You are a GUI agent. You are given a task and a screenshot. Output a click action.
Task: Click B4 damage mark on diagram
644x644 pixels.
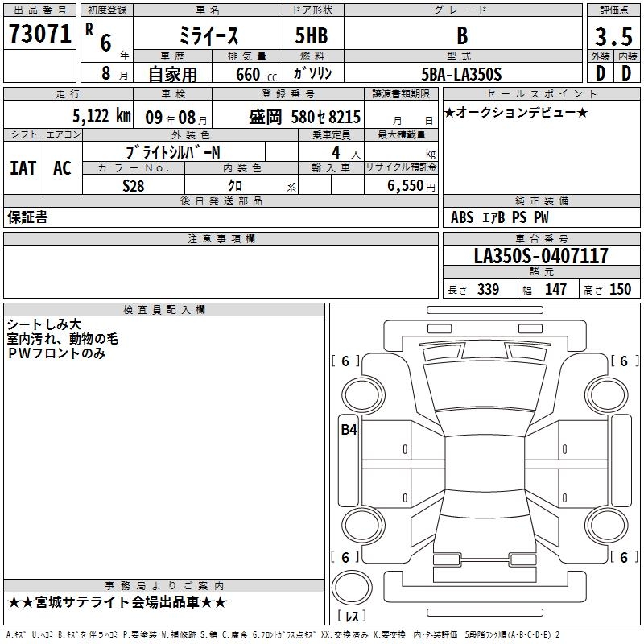(349, 430)
